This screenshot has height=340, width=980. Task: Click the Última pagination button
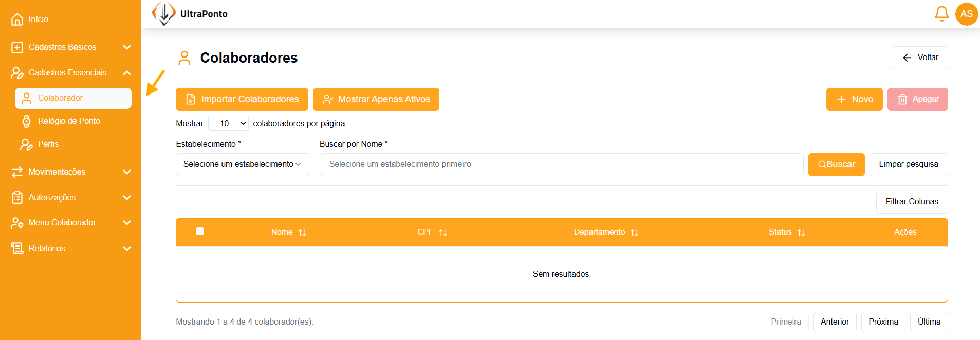(929, 322)
